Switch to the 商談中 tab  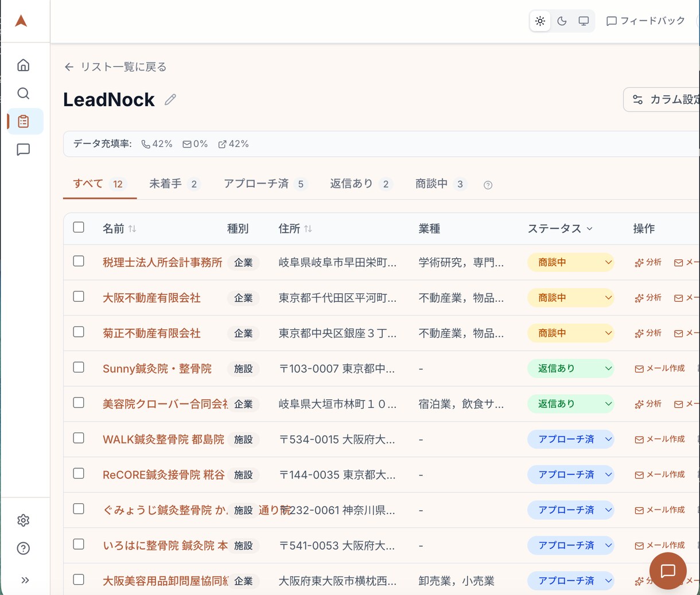[441, 184]
